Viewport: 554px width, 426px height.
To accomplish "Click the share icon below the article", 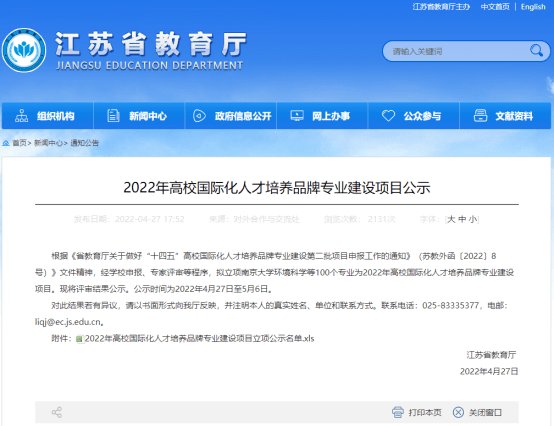I will click(x=57, y=412).
